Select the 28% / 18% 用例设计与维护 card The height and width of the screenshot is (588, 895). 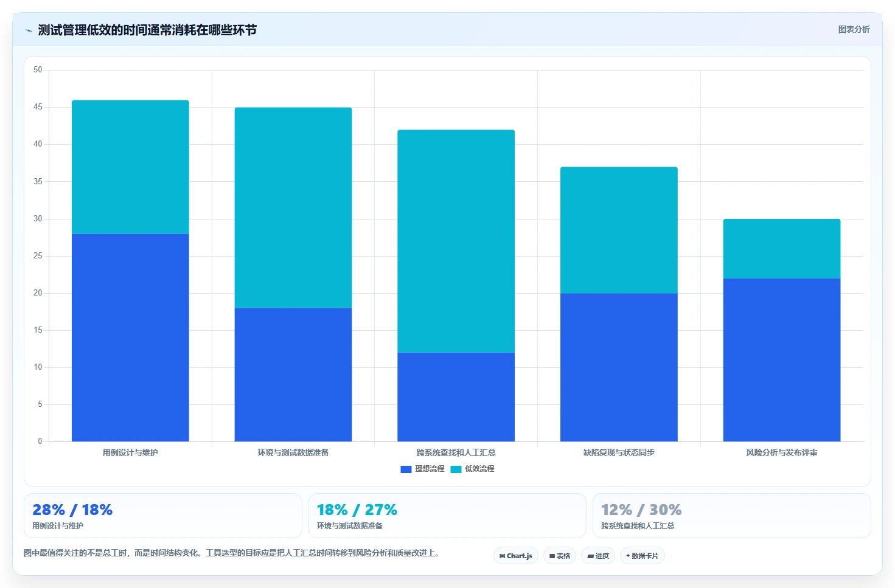point(163,516)
